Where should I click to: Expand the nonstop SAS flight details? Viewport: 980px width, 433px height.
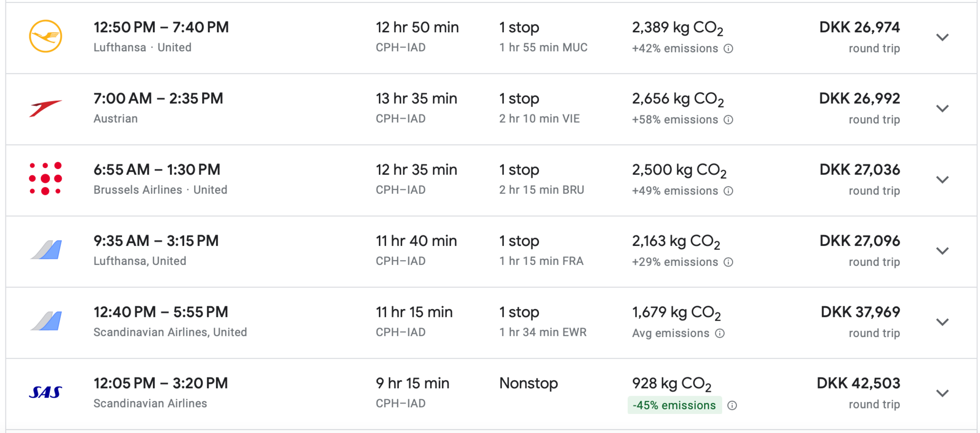(942, 393)
